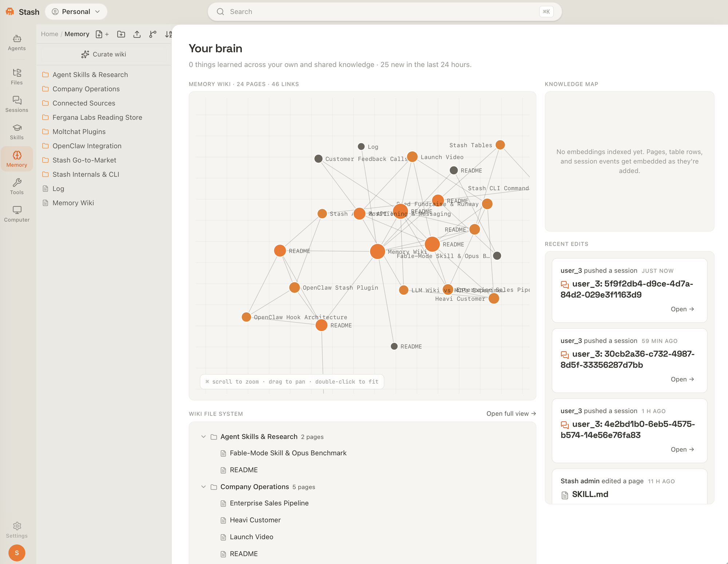Click the sort icon in toolbar
The height and width of the screenshot is (564, 728).
[x=168, y=34]
